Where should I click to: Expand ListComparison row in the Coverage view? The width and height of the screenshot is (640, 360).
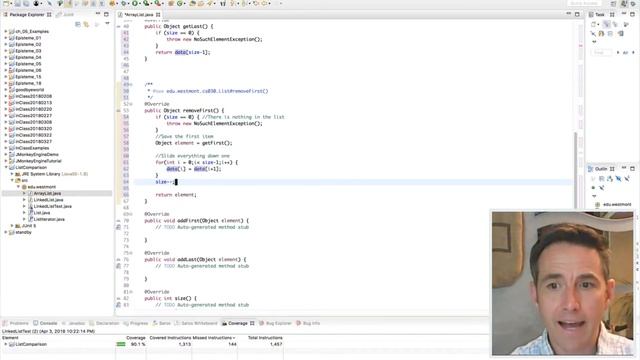point(6,344)
